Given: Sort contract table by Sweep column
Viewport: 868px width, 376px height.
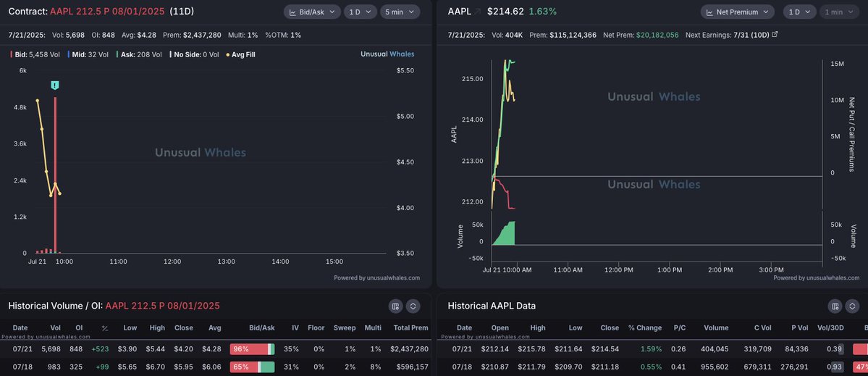Looking at the screenshot, I should point(344,328).
